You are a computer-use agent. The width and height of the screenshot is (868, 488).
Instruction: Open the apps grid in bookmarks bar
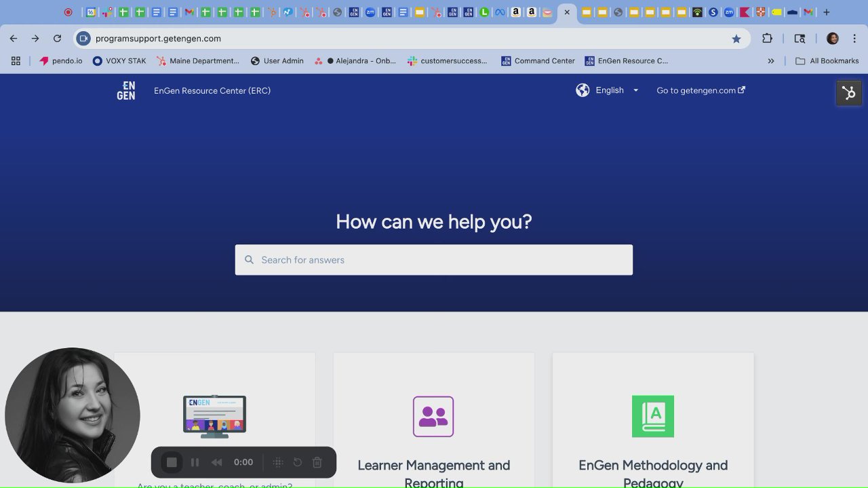pos(16,60)
